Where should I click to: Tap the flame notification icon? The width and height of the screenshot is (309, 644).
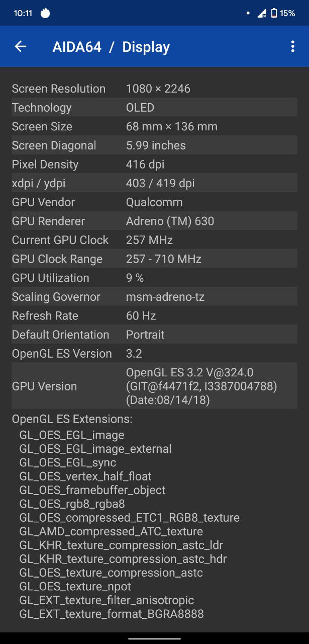pyautogui.click(x=45, y=14)
